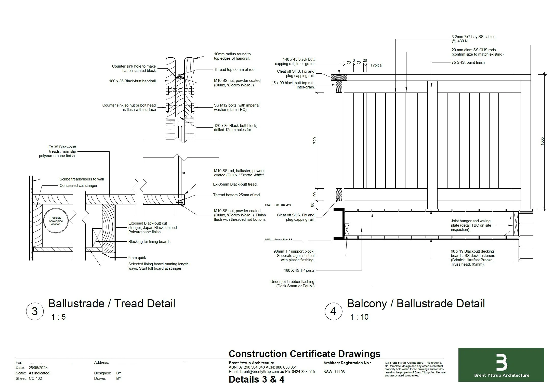Viewport: 554px width, 392px height.
Task: Click the Ground Floor PP level label
Action: click(283, 240)
